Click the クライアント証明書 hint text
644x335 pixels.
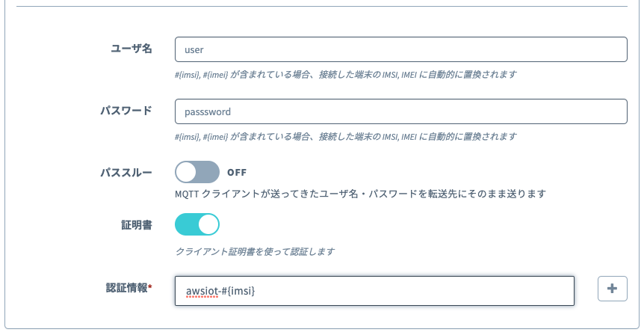(255, 251)
